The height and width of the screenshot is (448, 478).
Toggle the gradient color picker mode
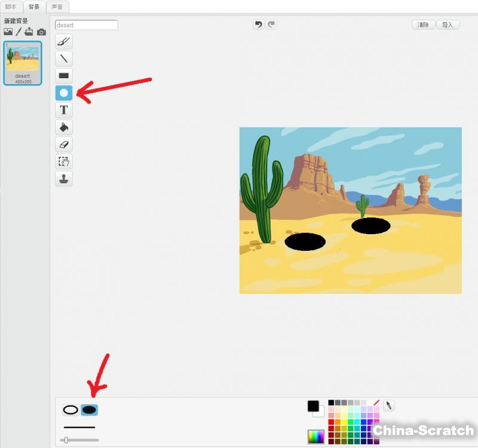pos(315,437)
